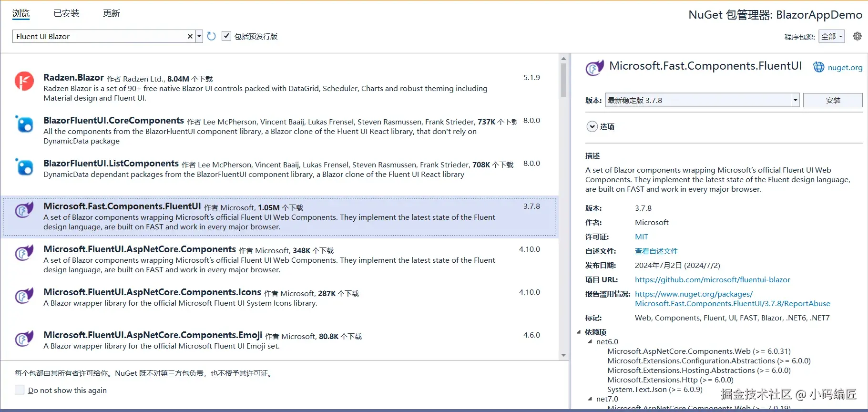
Task: Toggle the 包括预发行版 checkbox
Action: (226, 36)
